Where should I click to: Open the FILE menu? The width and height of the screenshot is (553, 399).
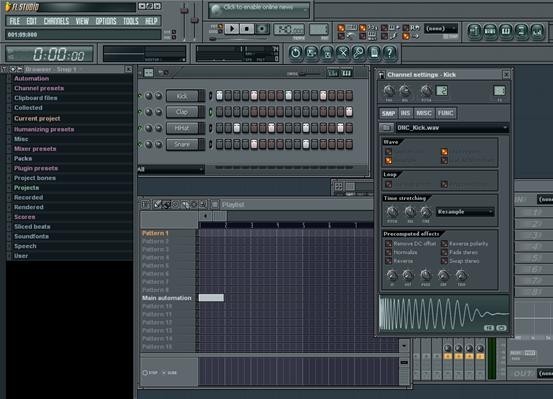click(x=14, y=21)
